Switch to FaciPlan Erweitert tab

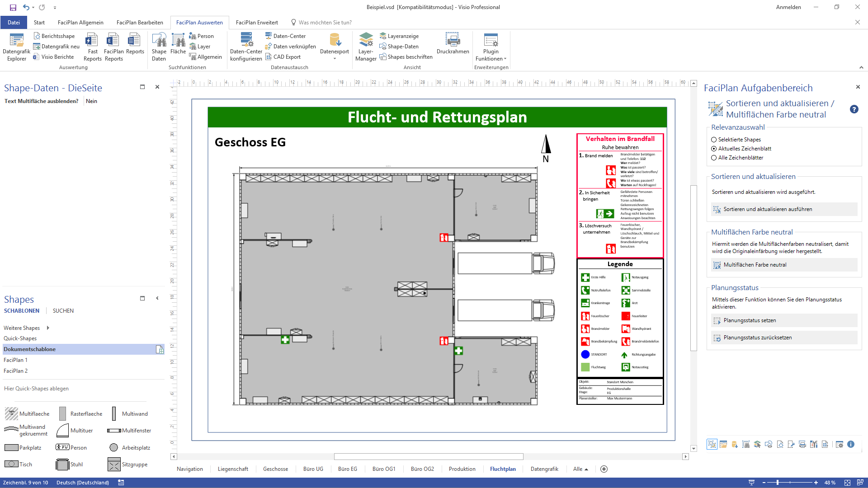coord(257,23)
